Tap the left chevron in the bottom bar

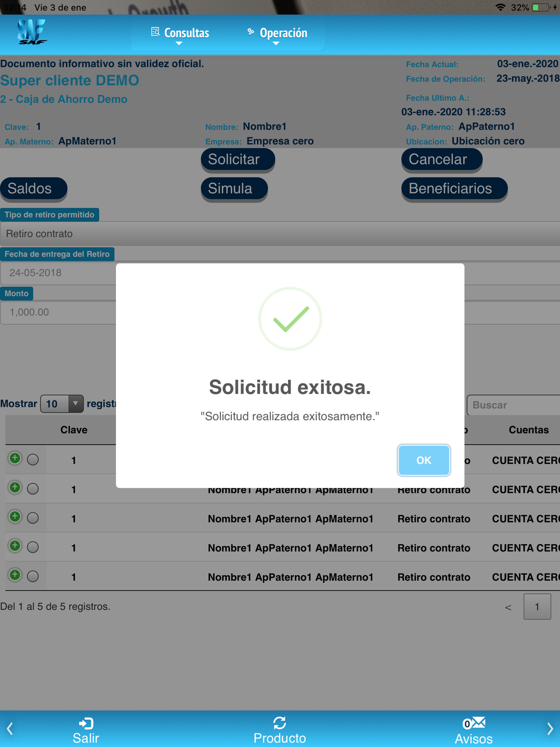[x=10, y=729]
